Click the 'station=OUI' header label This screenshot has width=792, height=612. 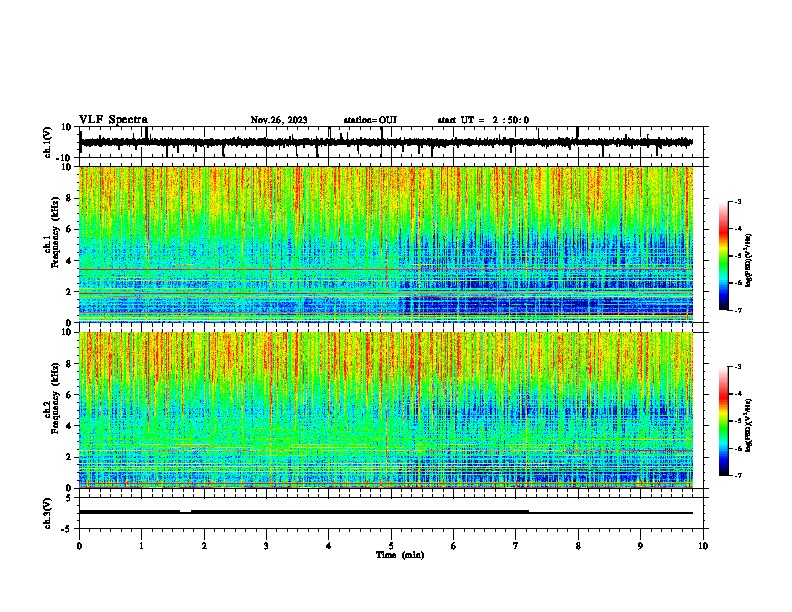click(x=370, y=120)
